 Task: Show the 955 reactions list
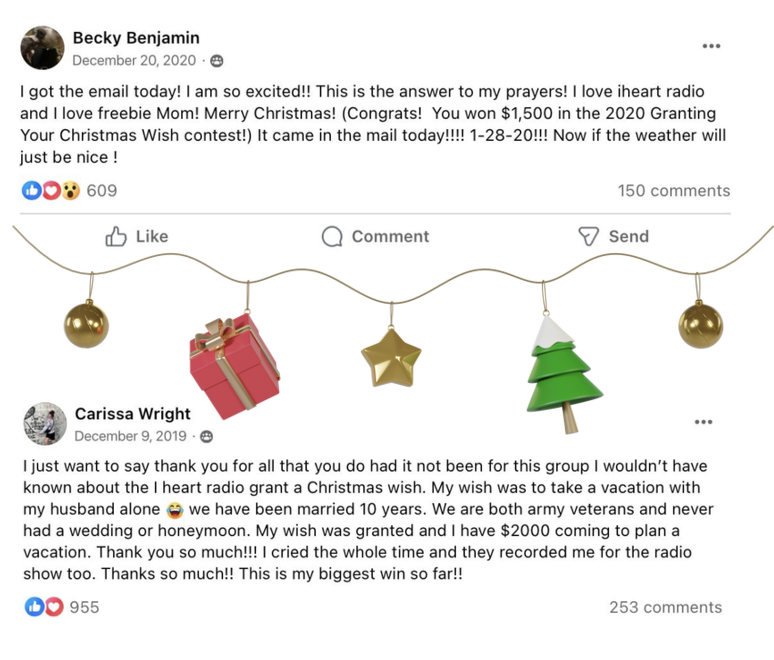[83, 606]
